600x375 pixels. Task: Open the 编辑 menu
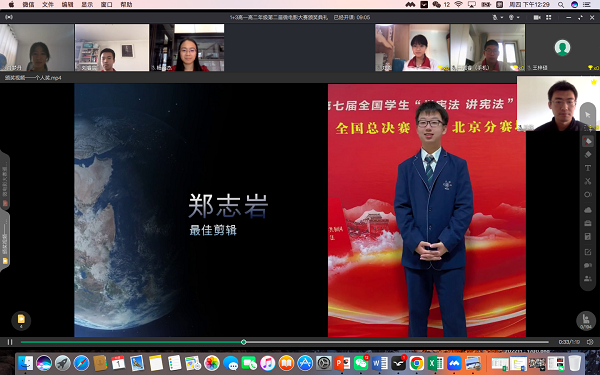[x=67, y=5]
